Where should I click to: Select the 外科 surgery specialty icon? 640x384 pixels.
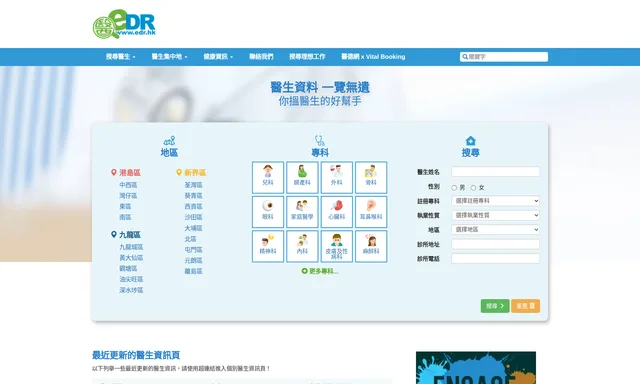337,177
